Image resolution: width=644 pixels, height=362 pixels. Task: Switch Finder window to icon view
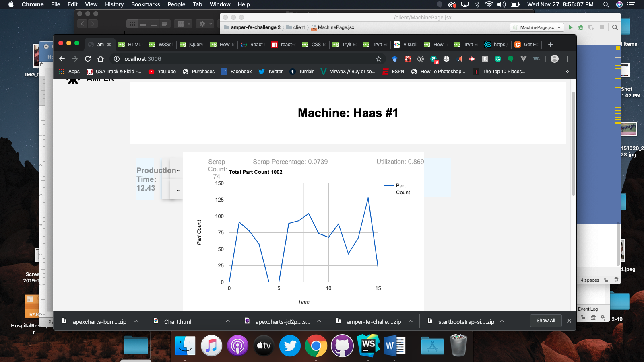pyautogui.click(x=132, y=24)
